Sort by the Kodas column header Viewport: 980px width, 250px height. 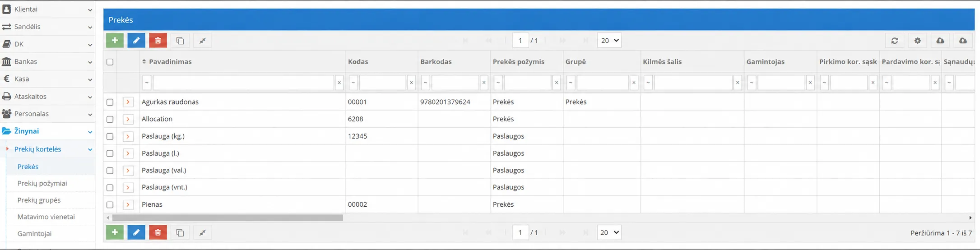click(x=358, y=62)
